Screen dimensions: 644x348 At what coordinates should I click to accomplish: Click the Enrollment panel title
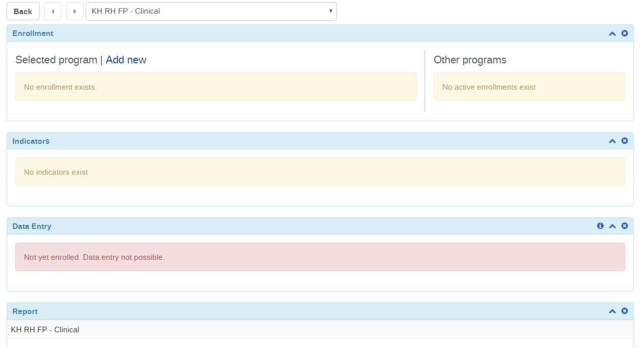click(x=33, y=33)
